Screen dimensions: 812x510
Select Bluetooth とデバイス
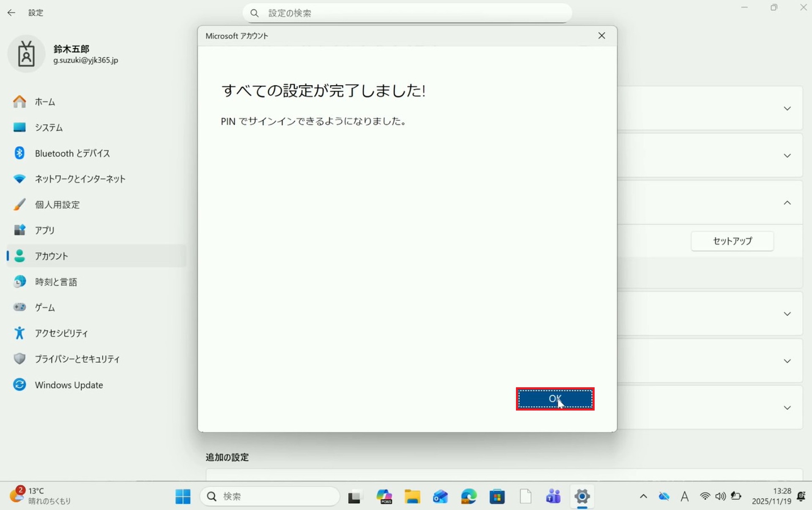coord(72,153)
